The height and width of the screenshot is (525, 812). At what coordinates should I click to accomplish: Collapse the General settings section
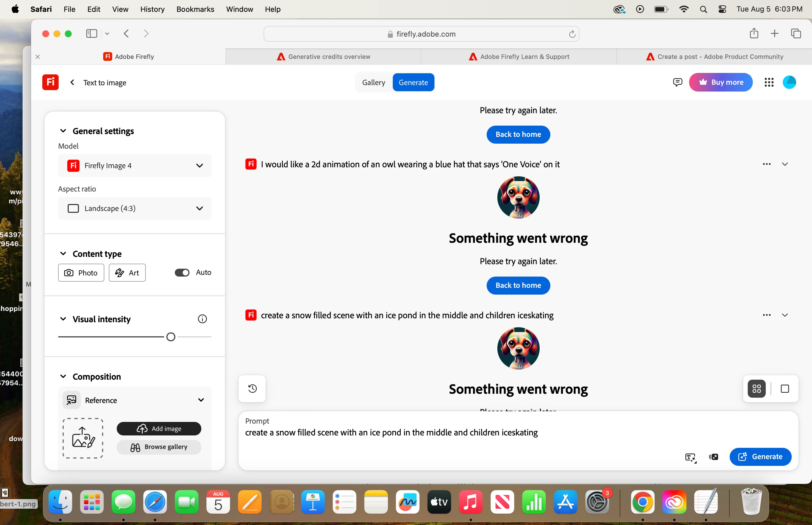(63, 131)
